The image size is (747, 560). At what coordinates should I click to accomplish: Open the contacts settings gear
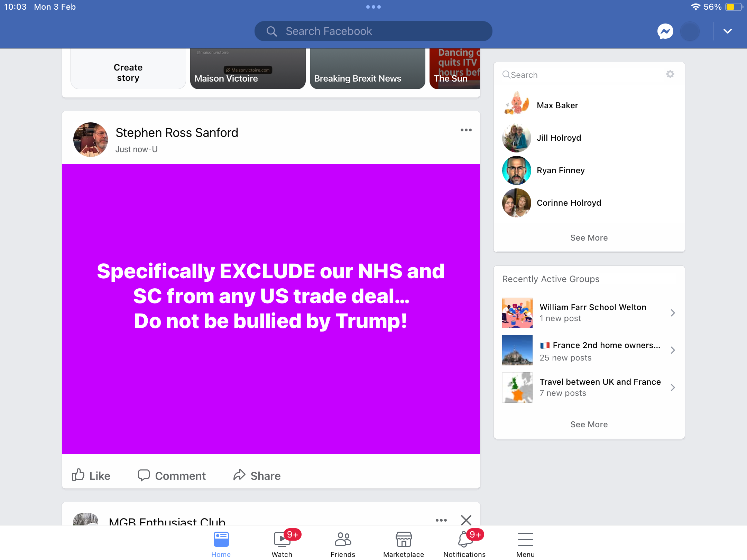[x=670, y=74]
